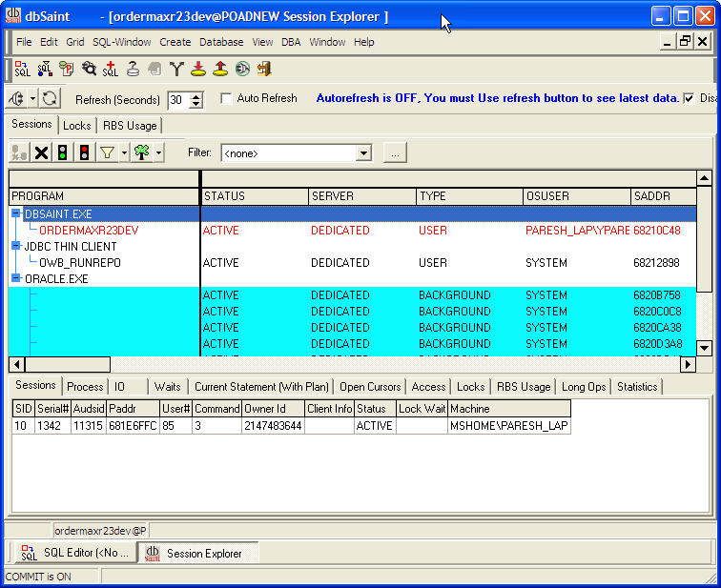
Task: Click the dbSaint app icon in title bar
Action: tap(13, 15)
